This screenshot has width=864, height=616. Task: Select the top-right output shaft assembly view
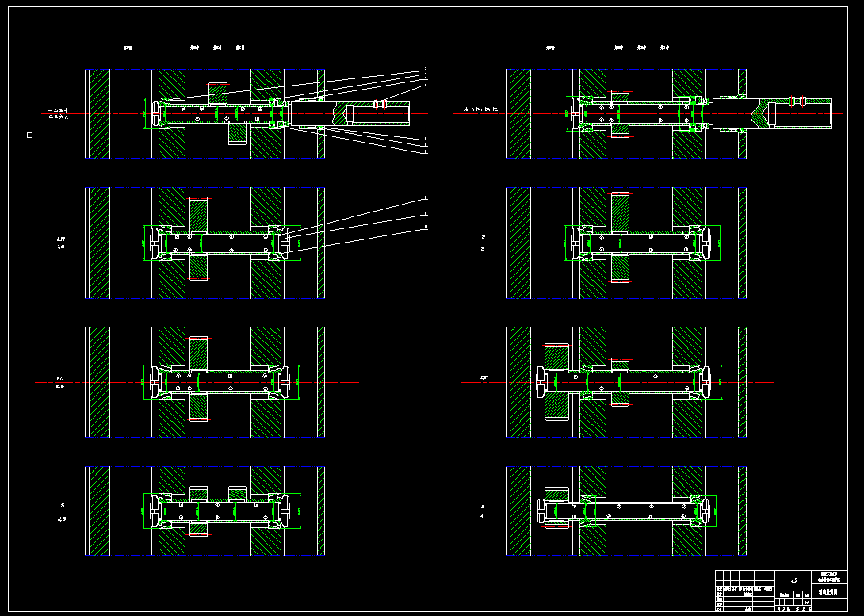pyautogui.click(x=669, y=113)
